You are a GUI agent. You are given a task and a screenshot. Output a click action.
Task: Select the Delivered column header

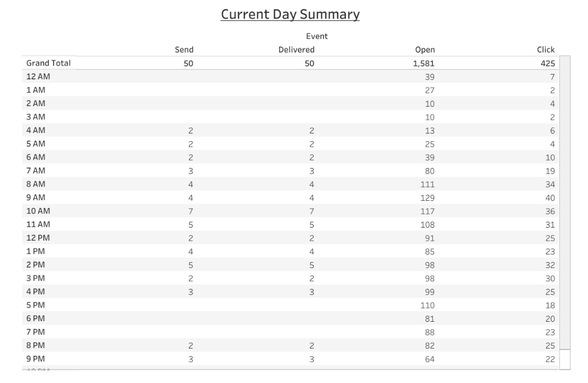pos(296,49)
